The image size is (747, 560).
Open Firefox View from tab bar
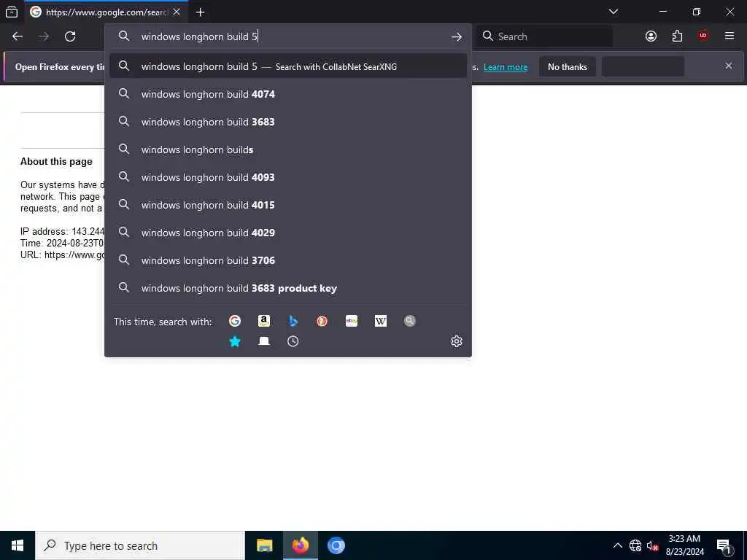coord(12,12)
